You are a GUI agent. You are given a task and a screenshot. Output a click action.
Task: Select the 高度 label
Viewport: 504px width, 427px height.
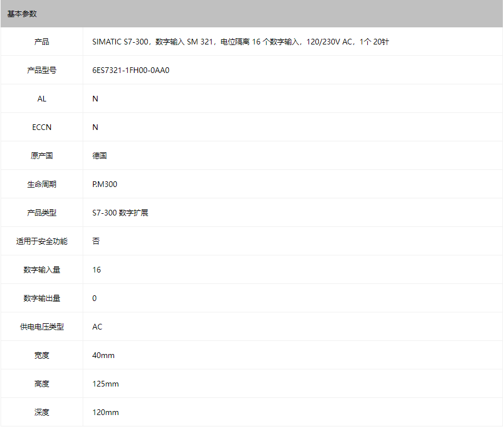(x=42, y=384)
